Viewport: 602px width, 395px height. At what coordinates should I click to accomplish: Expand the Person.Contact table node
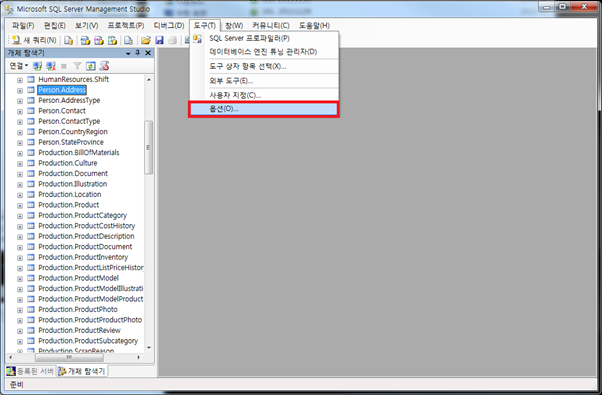[20, 111]
